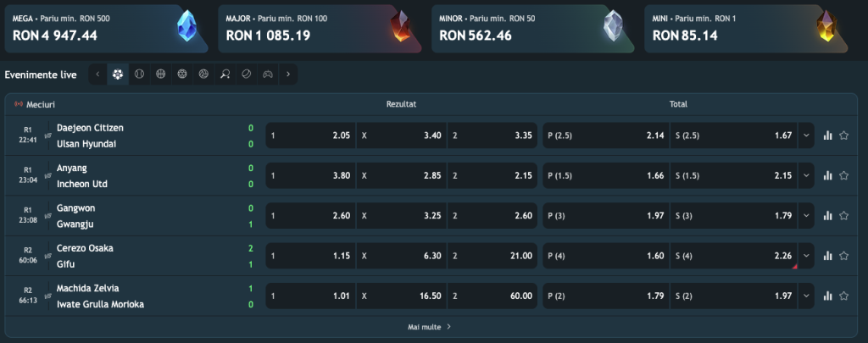Show previous sports with left arrow
The width and height of the screenshot is (868, 343).
pos(97,75)
